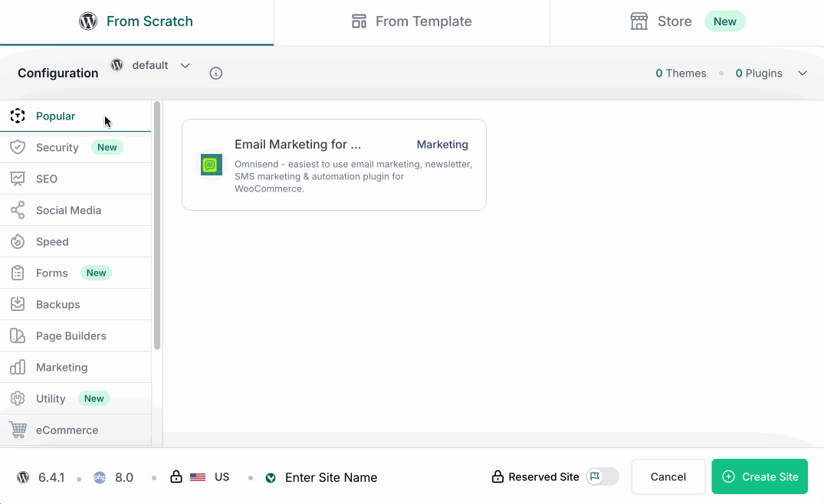Click the Create Site button
Screen dimensions: 824x504
click(760, 476)
